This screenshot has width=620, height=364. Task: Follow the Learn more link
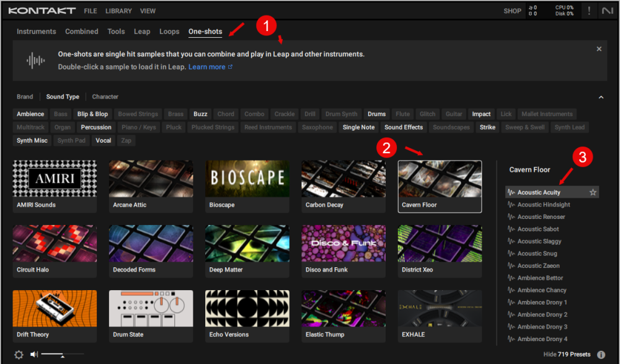[210, 67]
